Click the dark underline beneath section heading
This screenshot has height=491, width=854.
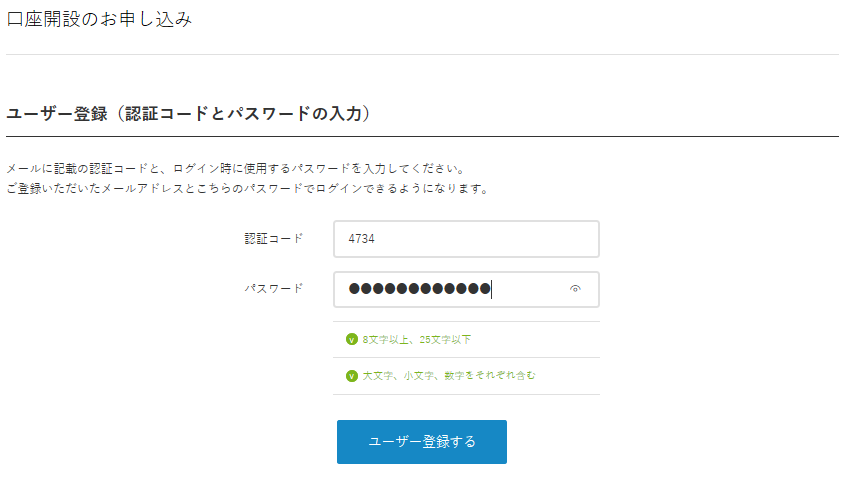pos(422,137)
